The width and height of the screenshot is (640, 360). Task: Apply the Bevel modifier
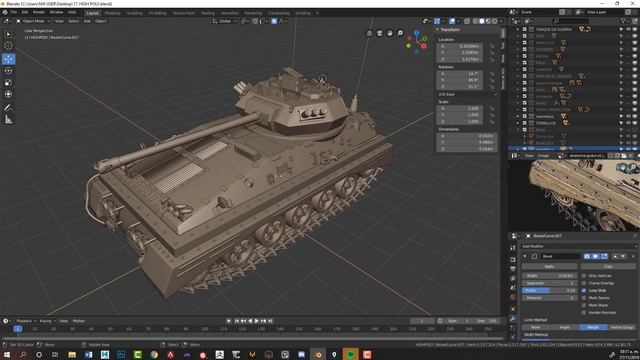549,267
